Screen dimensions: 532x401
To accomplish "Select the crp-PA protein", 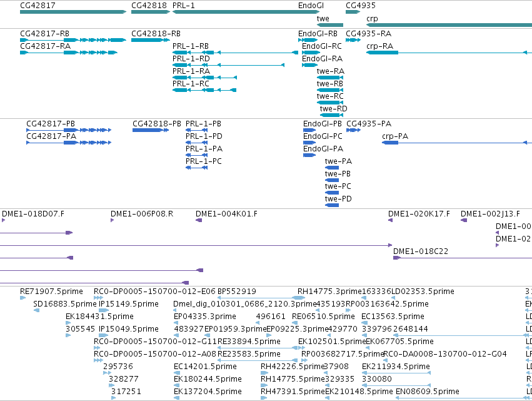I will (457, 143).
